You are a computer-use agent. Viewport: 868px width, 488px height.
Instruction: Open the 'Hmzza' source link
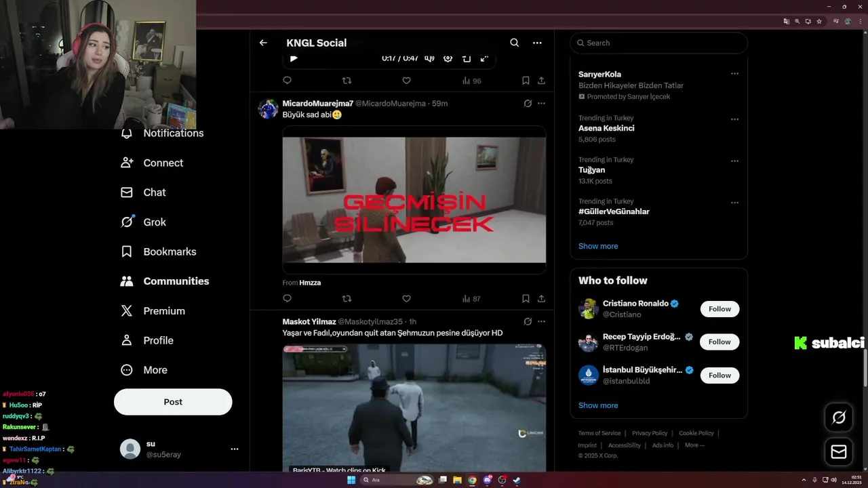(x=310, y=283)
